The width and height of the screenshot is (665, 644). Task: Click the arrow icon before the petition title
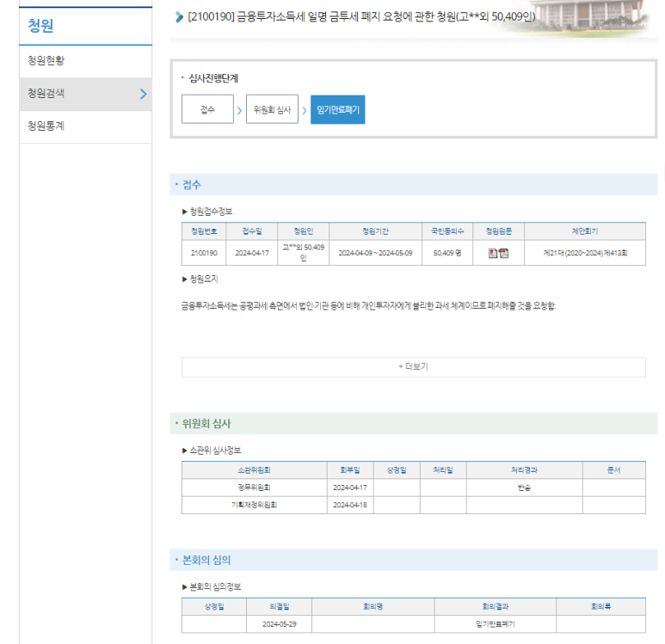[179, 16]
